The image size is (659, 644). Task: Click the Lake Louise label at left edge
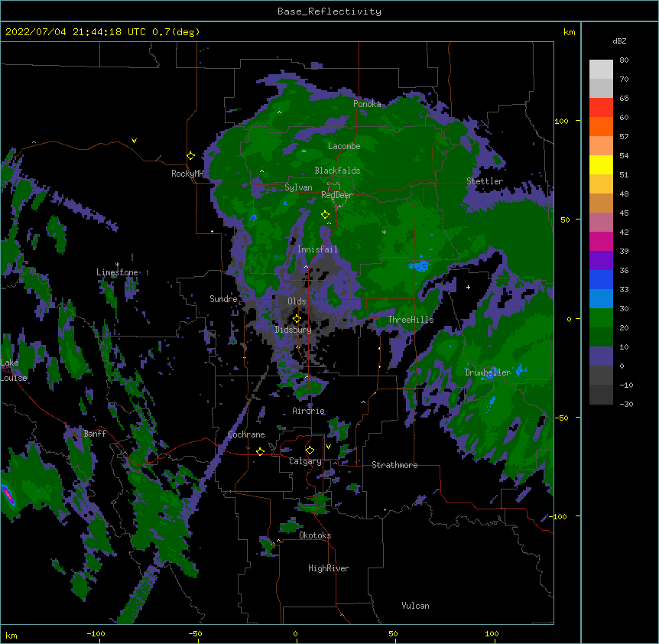coord(12,370)
